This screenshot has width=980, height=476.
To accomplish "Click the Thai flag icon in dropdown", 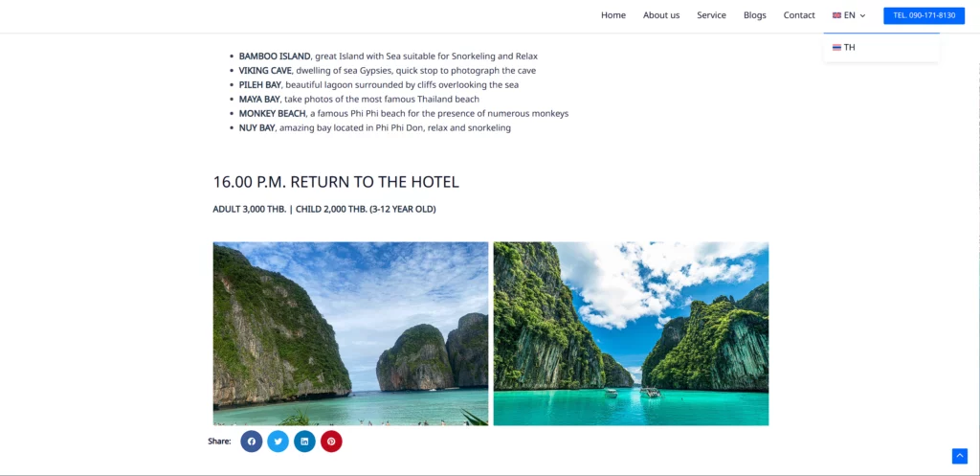I will point(836,48).
